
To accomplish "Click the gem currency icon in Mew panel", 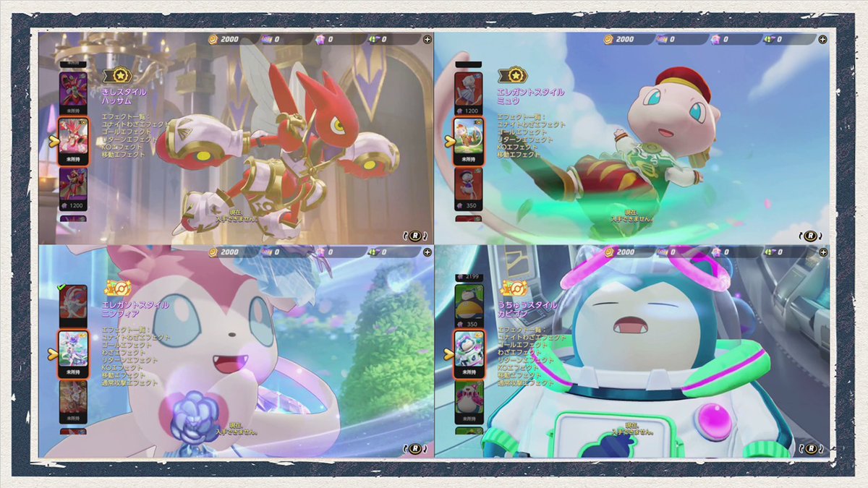I will (717, 39).
